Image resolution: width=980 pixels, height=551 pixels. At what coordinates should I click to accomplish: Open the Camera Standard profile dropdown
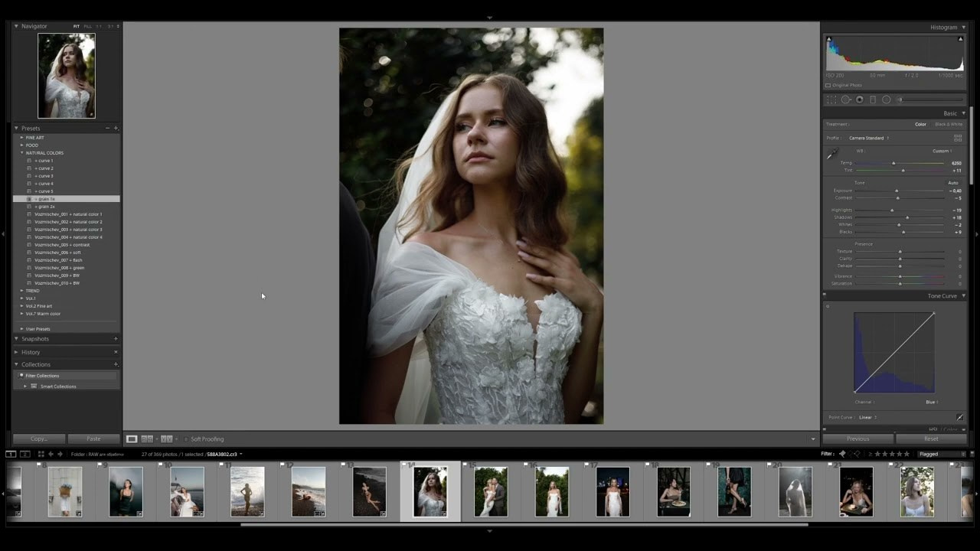[867, 138]
